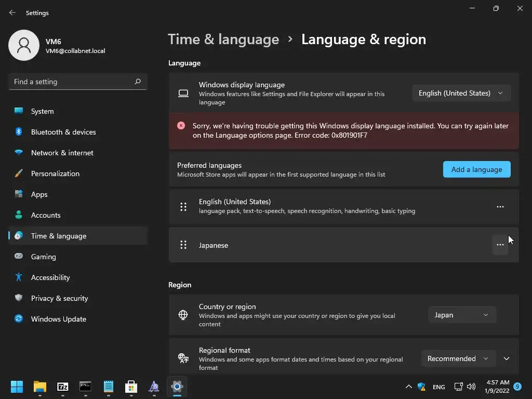
Task: Open System settings in sidebar
Action: (78, 111)
